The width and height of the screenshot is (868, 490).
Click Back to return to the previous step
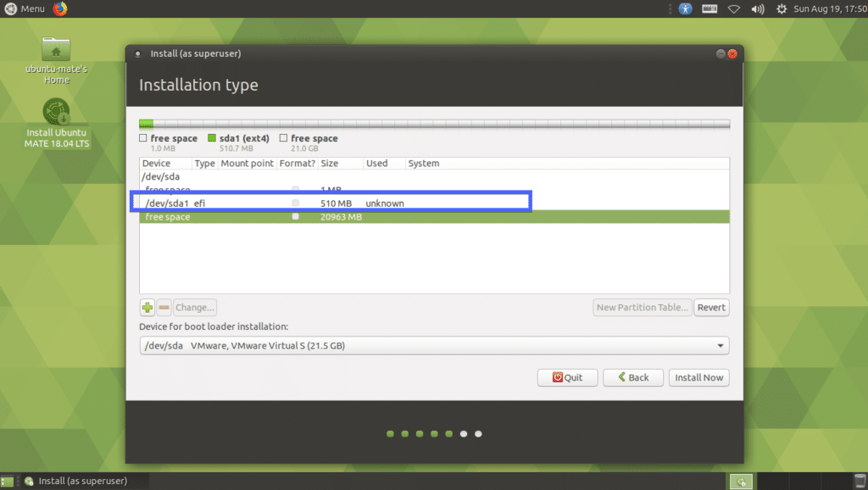632,377
